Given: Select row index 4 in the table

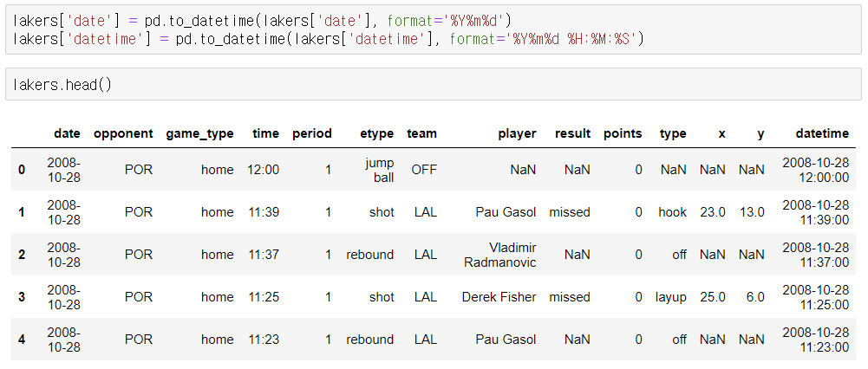Looking at the screenshot, I should (x=22, y=340).
